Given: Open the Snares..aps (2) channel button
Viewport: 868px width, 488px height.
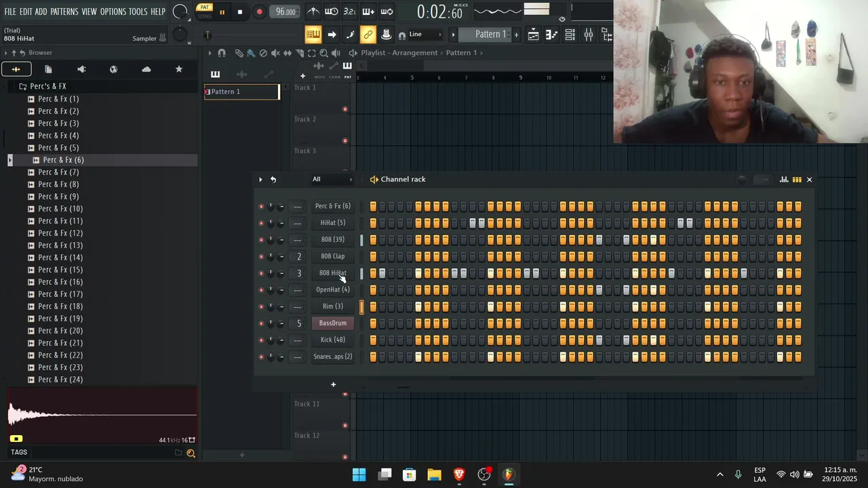Looking at the screenshot, I should click(333, 357).
